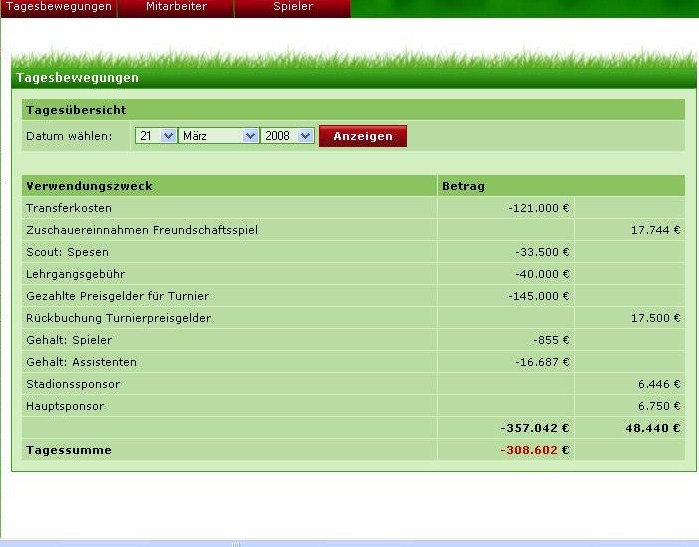
Task: Click the Gehalt: Spieler row
Action: coord(67,340)
